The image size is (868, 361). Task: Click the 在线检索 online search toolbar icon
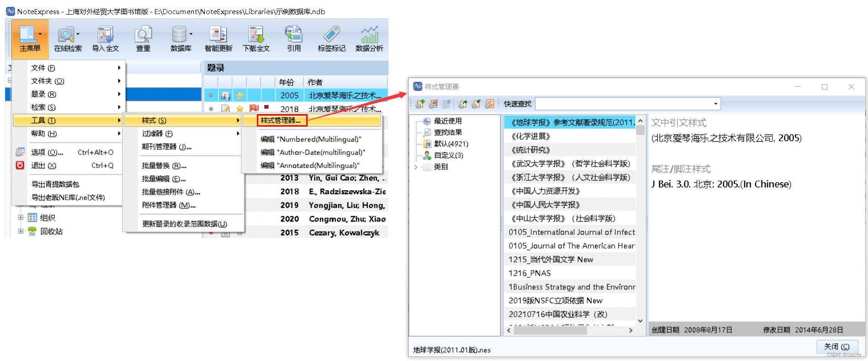[66, 35]
